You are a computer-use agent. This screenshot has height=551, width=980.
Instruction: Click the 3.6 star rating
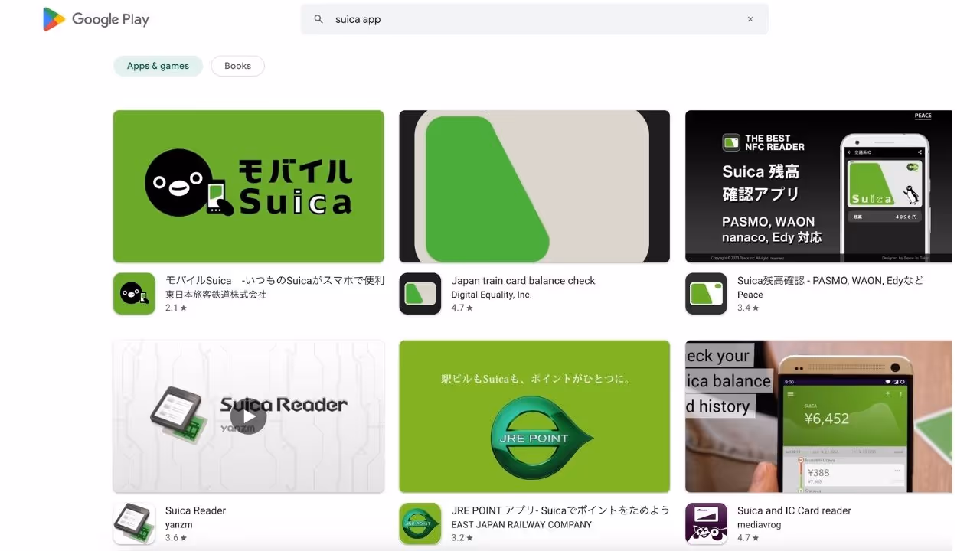176,537
